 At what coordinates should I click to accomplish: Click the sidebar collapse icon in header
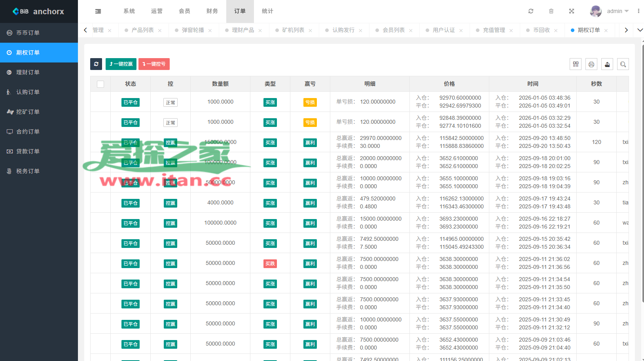[98, 11]
